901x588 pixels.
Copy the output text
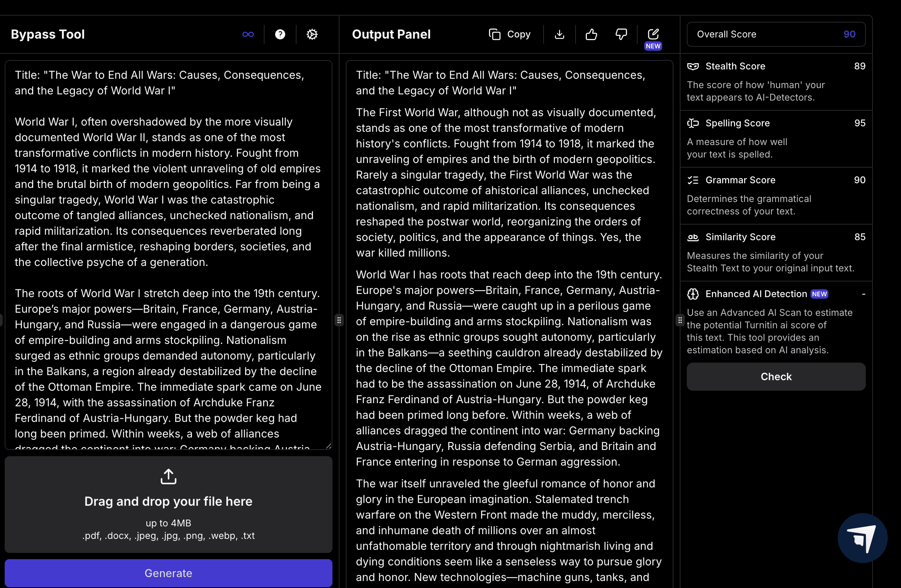[x=510, y=34]
